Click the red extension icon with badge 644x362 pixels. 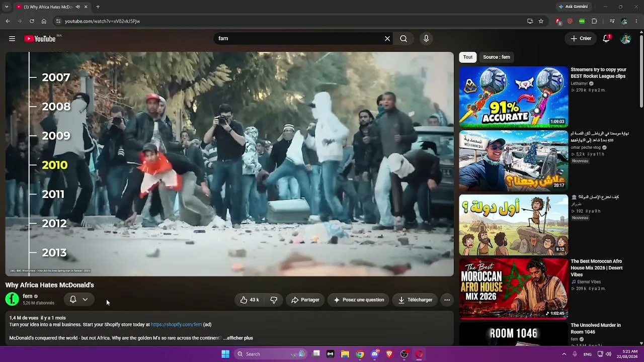click(x=558, y=21)
